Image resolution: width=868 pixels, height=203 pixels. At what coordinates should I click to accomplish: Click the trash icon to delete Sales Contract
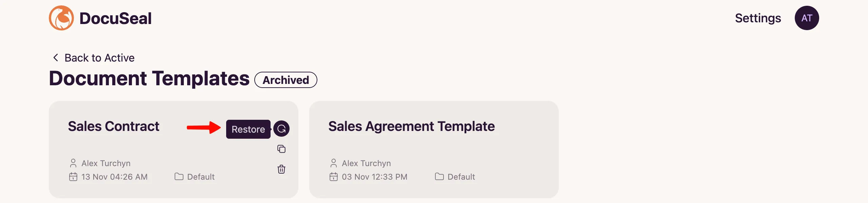[x=281, y=170]
